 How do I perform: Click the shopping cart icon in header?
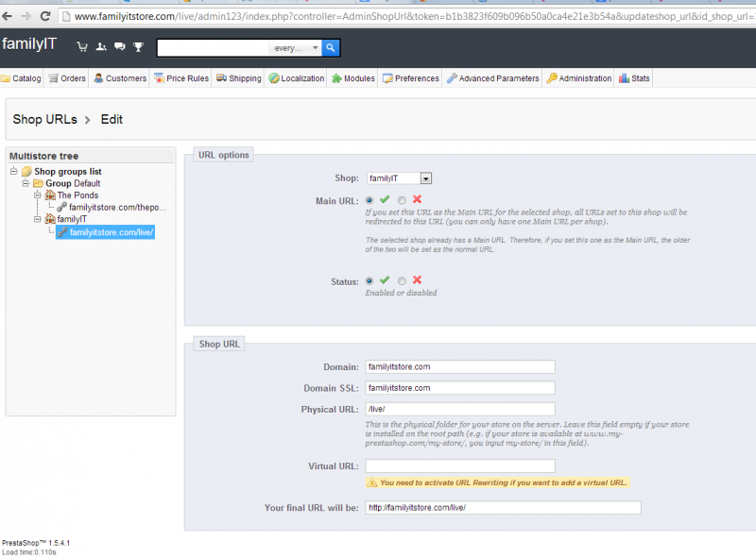(82, 47)
